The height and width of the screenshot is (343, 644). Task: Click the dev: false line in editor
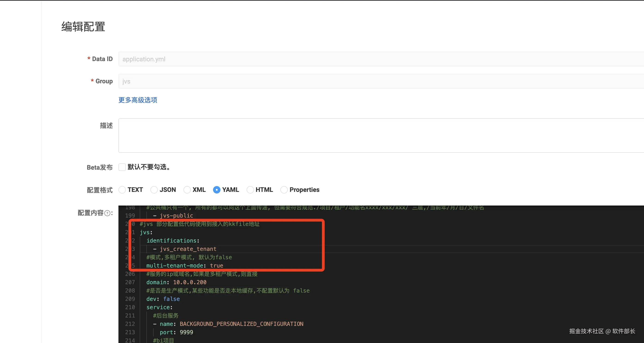(x=163, y=299)
